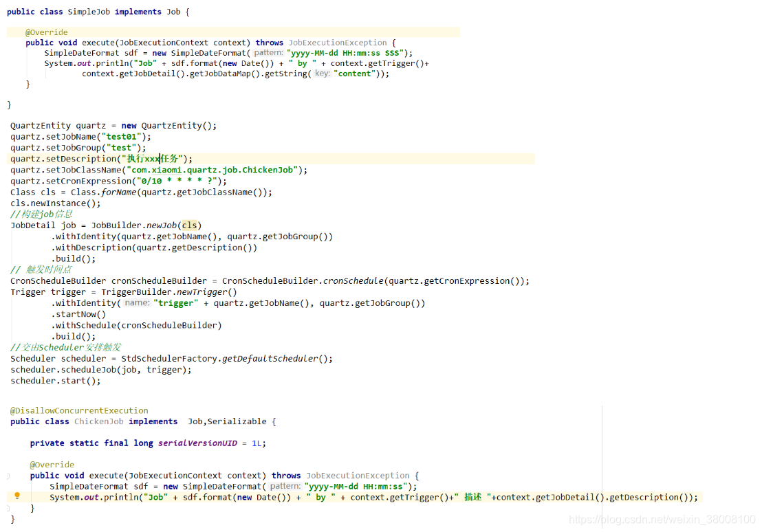Click the Class.forName method call
The height and width of the screenshot is (532, 762).
[x=104, y=192]
